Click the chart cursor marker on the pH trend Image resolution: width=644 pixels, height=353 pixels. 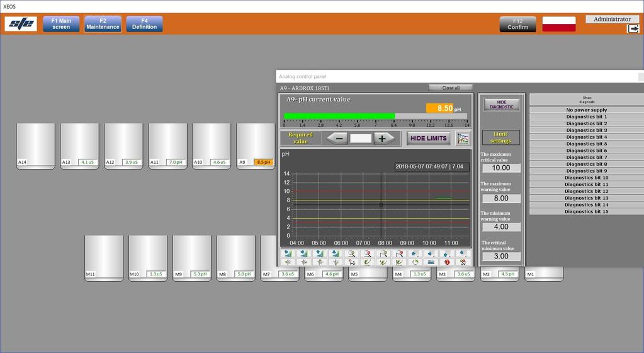click(x=381, y=204)
